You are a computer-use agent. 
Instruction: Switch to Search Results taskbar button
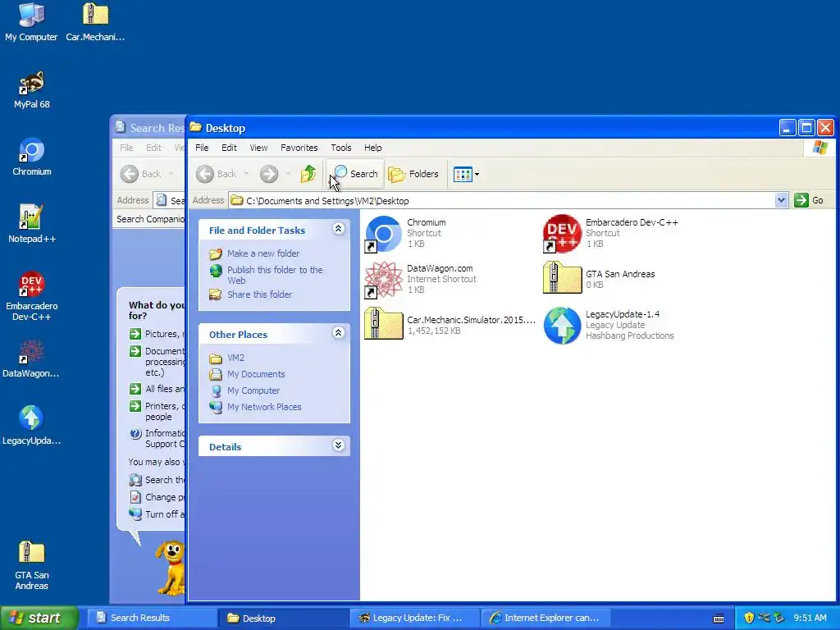(x=152, y=618)
